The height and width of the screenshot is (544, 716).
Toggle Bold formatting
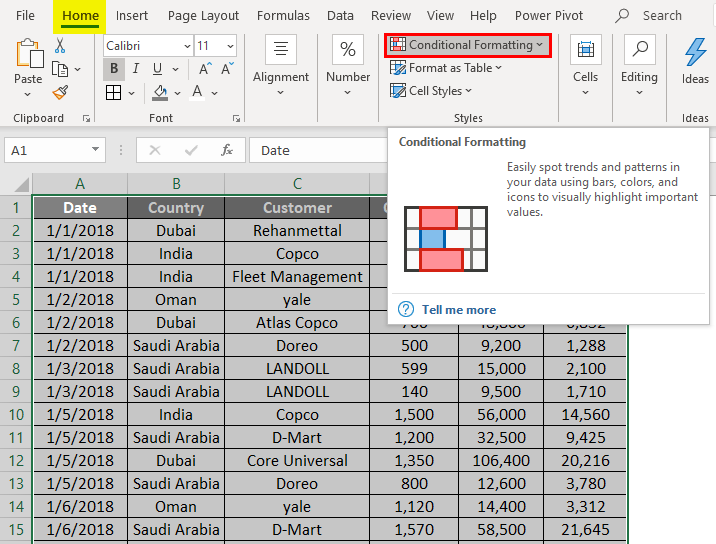pyautogui.click(x=114, y=69)
